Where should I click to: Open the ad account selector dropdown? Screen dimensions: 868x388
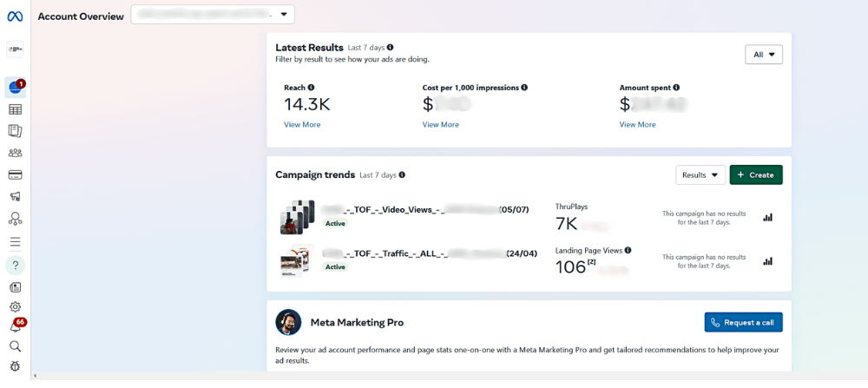tap(213, 15)
